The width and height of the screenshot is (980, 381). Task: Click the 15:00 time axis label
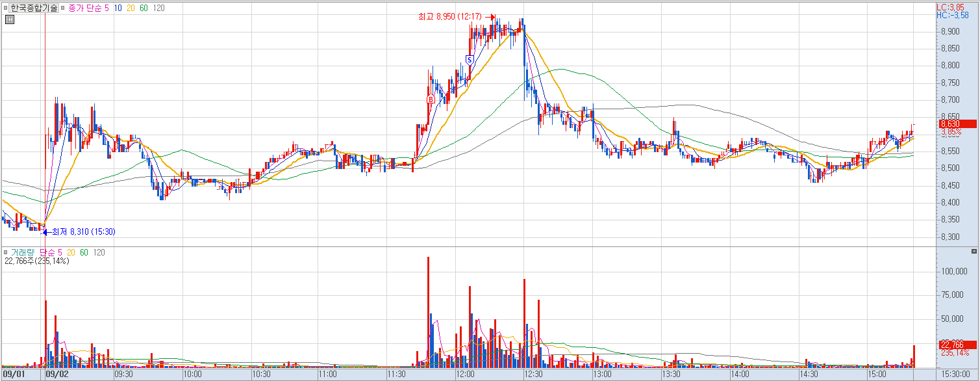[x=878, y=374]
